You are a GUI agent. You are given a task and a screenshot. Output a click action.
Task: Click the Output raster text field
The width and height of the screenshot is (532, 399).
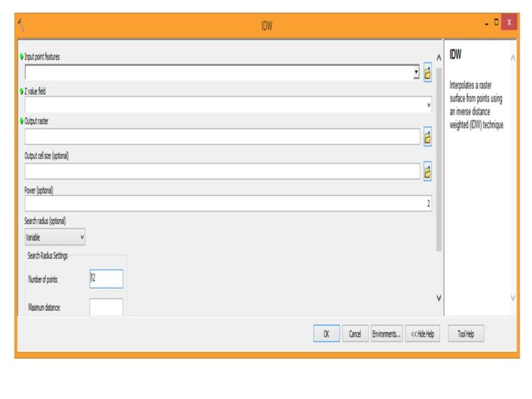click(222, 137)
